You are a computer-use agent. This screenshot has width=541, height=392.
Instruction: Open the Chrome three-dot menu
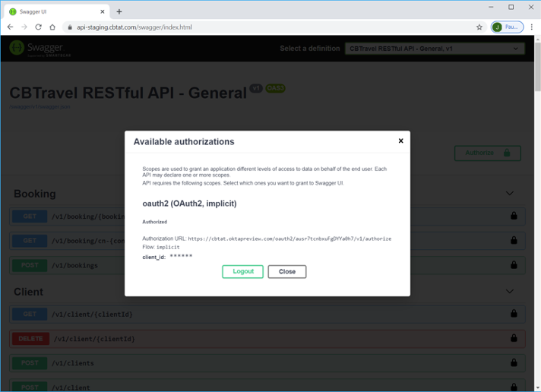point(532,27)
